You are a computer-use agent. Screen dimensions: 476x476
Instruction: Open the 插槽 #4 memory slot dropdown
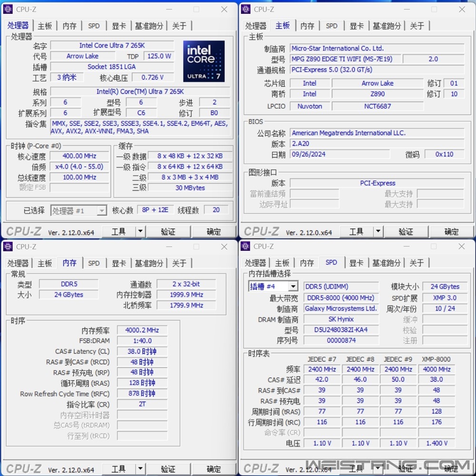pos(273,286)
